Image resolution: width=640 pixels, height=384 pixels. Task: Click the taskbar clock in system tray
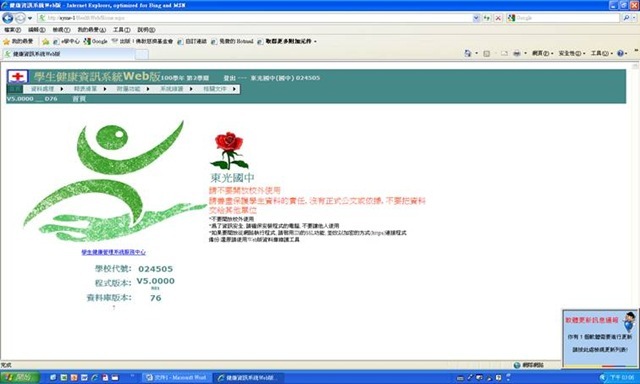coord(622,378)
